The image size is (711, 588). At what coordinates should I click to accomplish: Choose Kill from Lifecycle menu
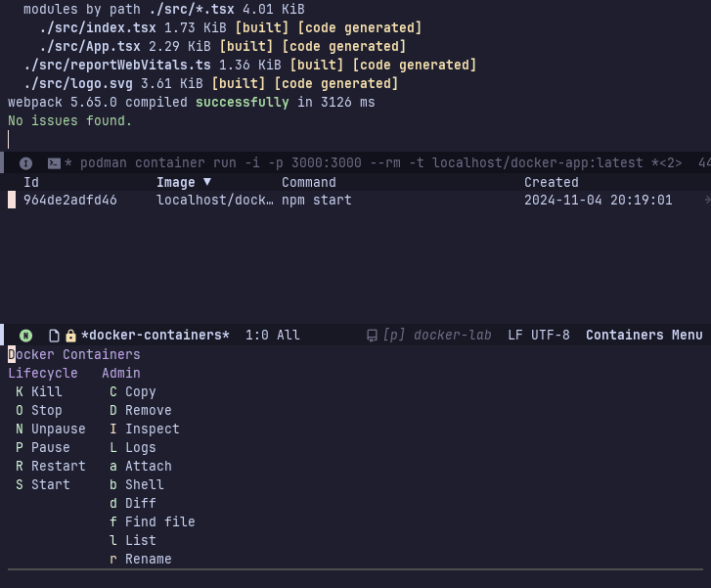(46, 391)
